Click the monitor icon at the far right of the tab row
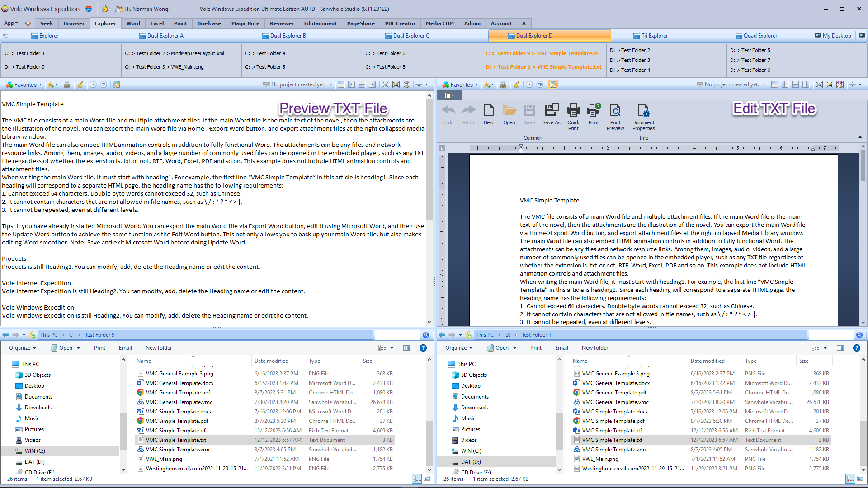The height and width of the screenshot is (488, 868). [862, 36]
